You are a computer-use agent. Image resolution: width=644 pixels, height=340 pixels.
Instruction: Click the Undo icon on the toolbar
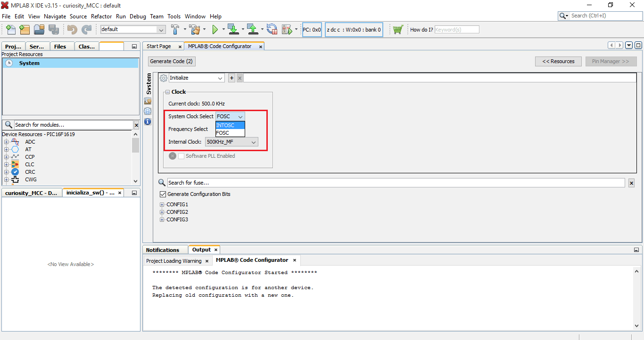(71, 29)
